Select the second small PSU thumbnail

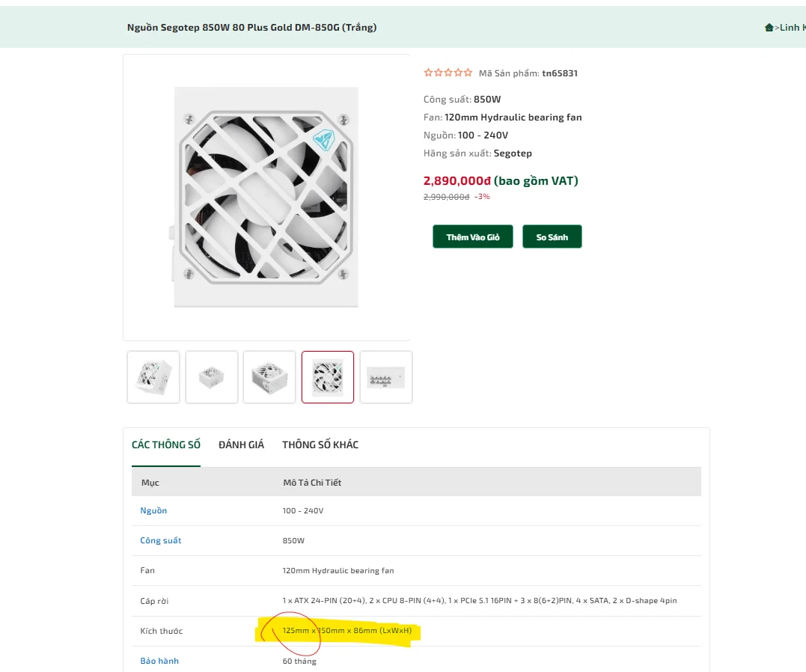tap(211, 377)
